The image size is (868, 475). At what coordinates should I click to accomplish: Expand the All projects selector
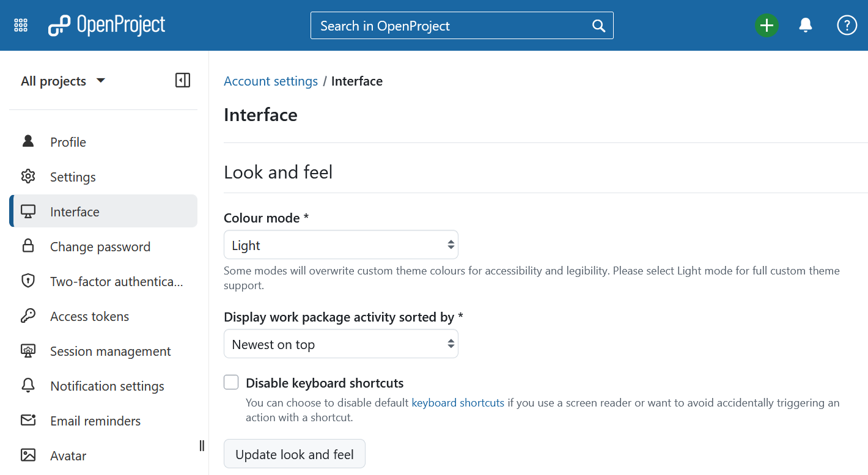[63, 81]
